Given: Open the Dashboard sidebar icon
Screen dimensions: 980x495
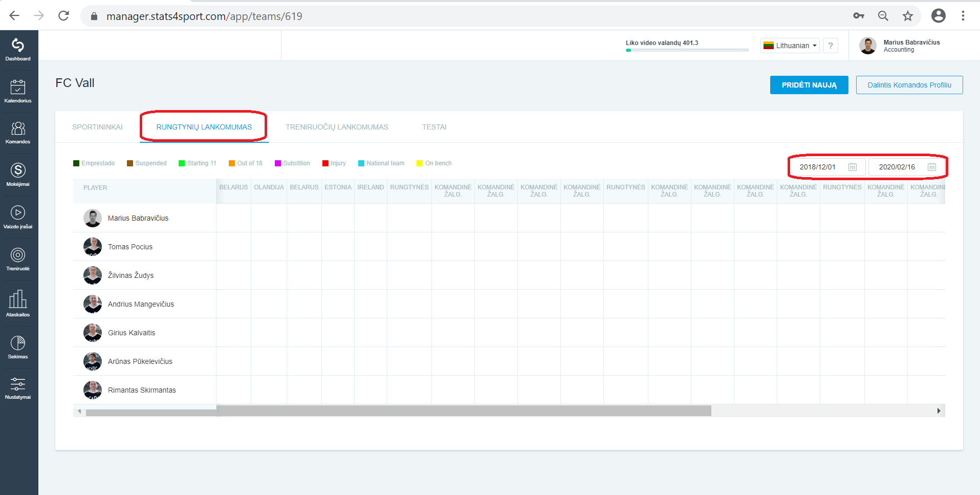Looking at the screenshot, I should (x=18, y=50).
